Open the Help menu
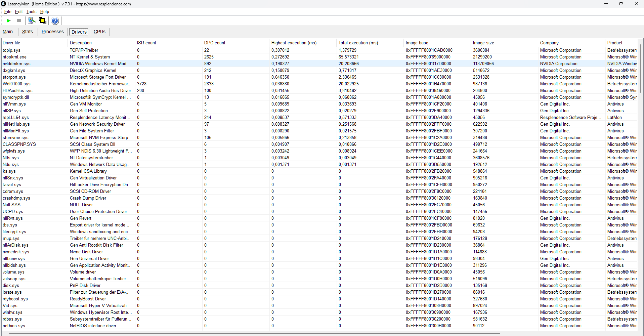This screenshot has height=336, width=644. [x=44, y=11]
